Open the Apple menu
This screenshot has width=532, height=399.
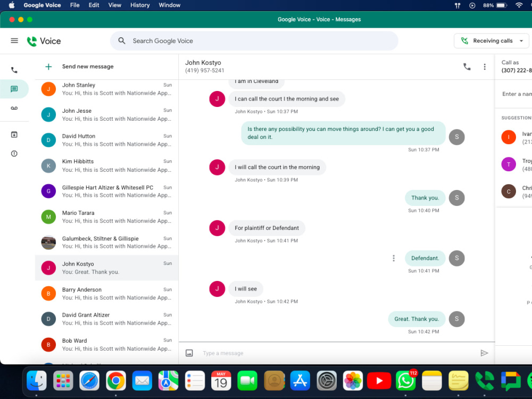point(12,5)
